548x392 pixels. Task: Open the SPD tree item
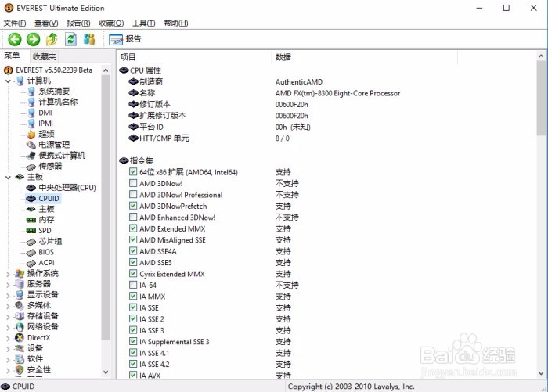pyautogui.click(x=45, y=231)
